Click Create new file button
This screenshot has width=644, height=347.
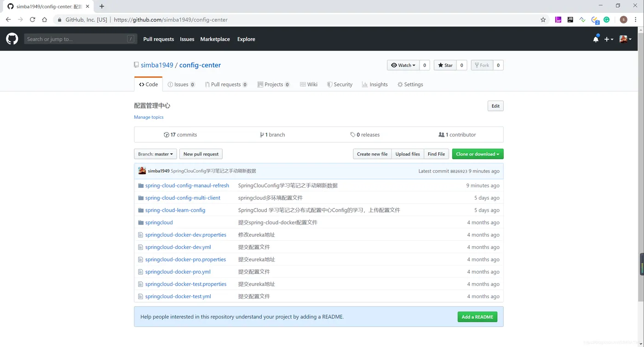[372, 154]
